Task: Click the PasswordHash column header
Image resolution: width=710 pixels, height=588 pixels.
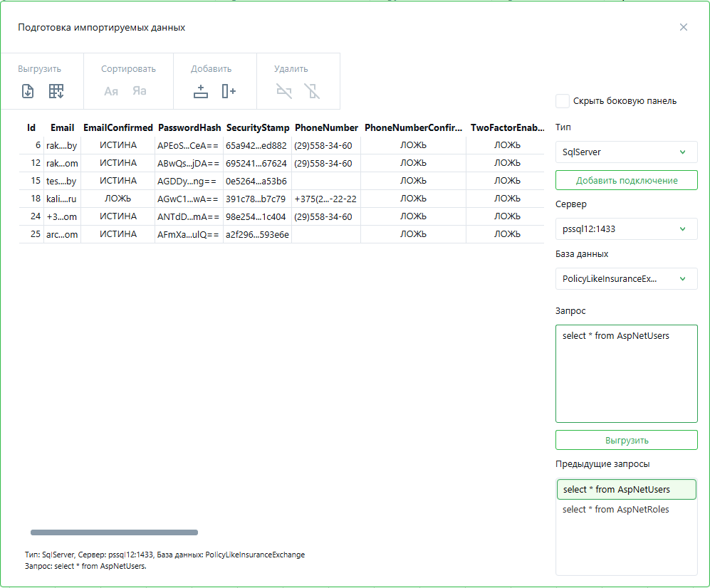Action: (189, 128)
